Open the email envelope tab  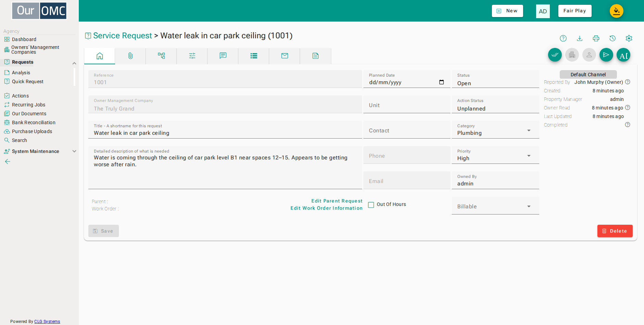point(285,56)
